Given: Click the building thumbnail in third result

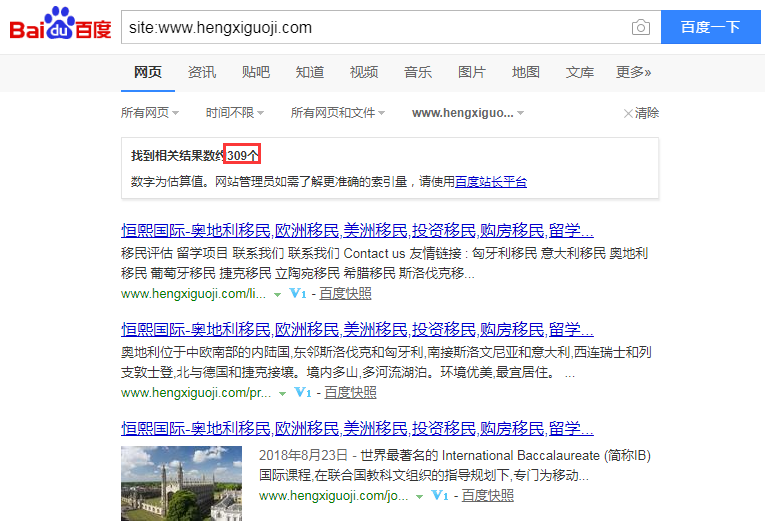Looking at the screenshot, I should (181, 484).
